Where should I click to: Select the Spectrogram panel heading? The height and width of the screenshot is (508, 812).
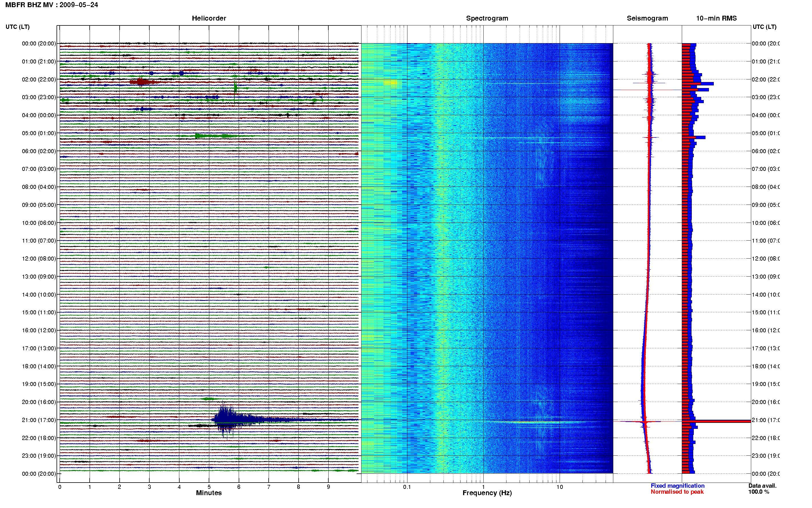click(x=487, y=18)
